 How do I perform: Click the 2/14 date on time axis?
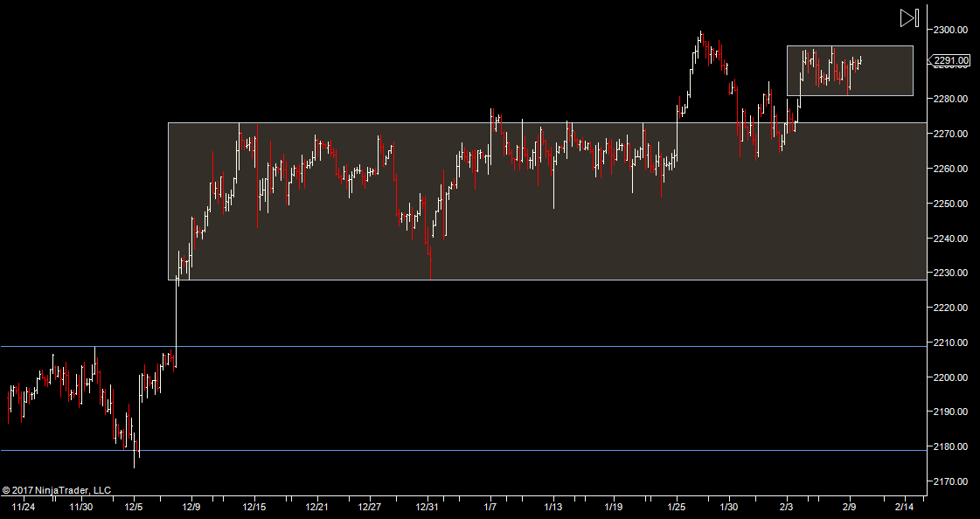(x=904, y=507)
